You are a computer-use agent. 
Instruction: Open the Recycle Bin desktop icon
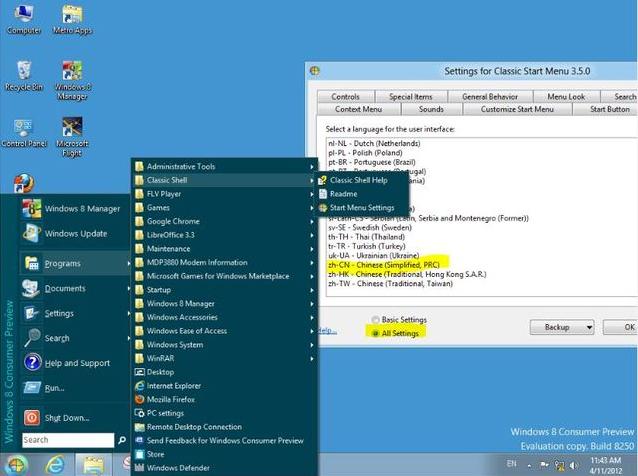point(23,73)
